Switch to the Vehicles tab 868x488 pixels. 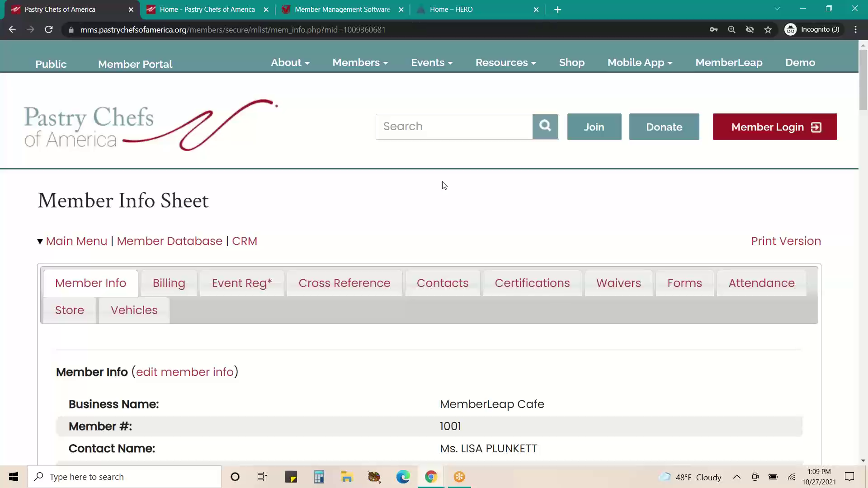[x=134, y=310]
